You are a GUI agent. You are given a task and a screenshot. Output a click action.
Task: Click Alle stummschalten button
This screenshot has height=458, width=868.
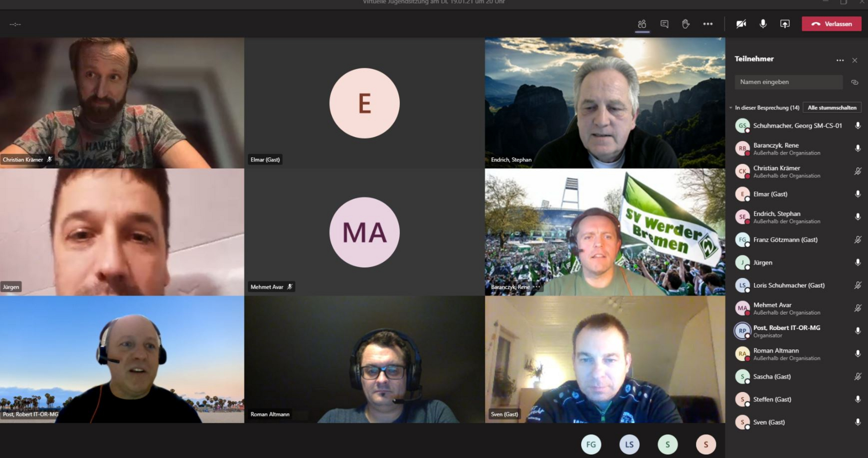pyautogui.click(x=832, y=108)
